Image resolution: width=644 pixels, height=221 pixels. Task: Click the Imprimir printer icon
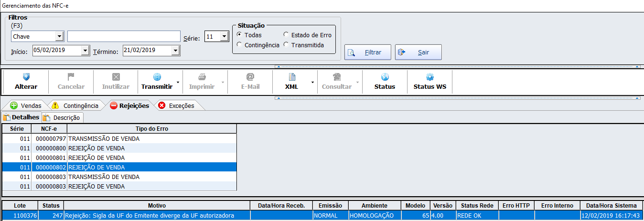(x=202, y=77)
